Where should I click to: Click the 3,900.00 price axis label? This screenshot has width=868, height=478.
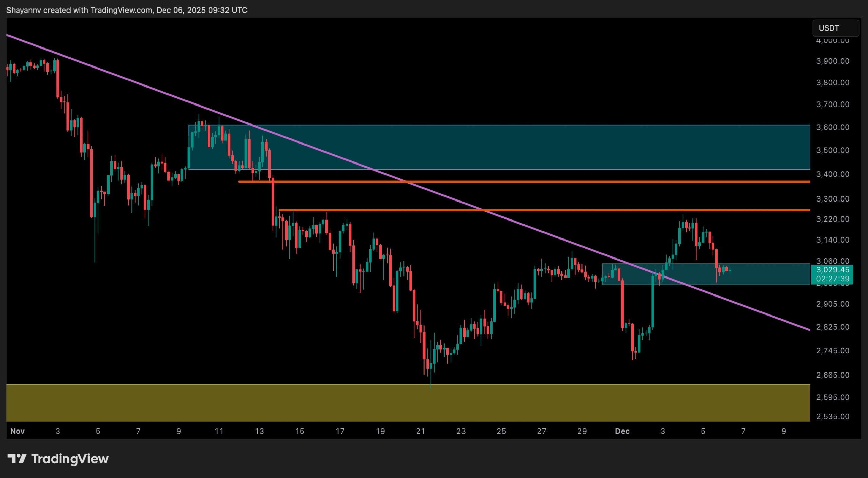click(832, 61)
